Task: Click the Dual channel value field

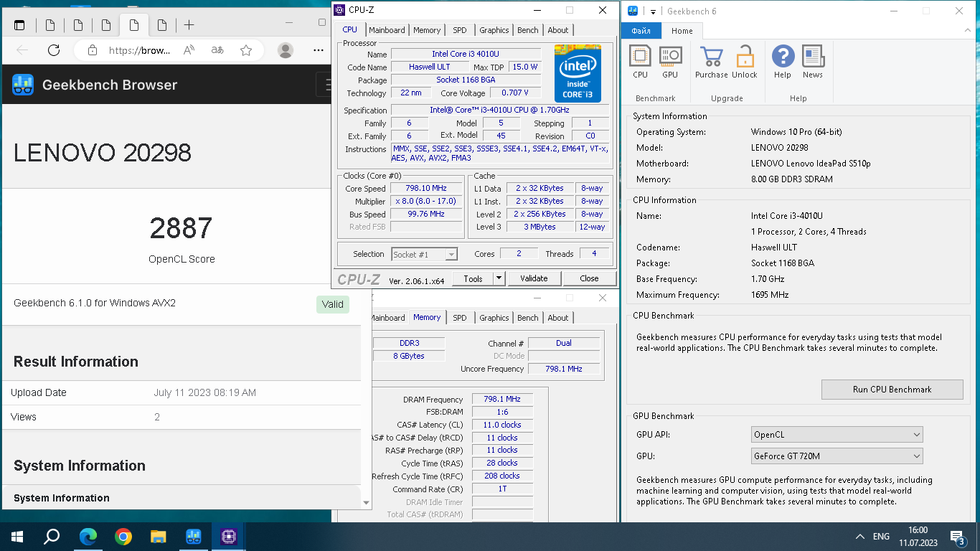Action: (564, 343)
